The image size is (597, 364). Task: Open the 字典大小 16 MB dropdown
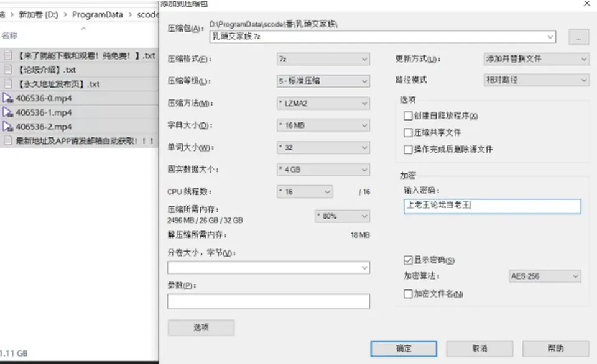(323, 125)
